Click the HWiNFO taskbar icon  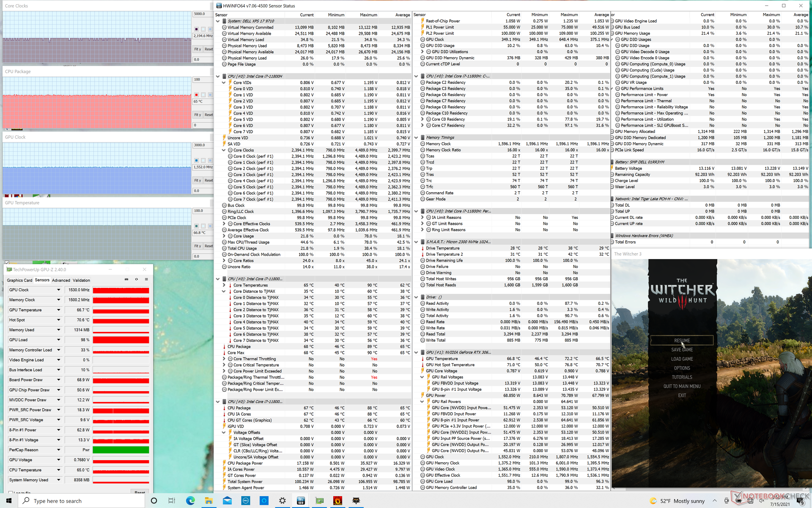coord(301,501)
